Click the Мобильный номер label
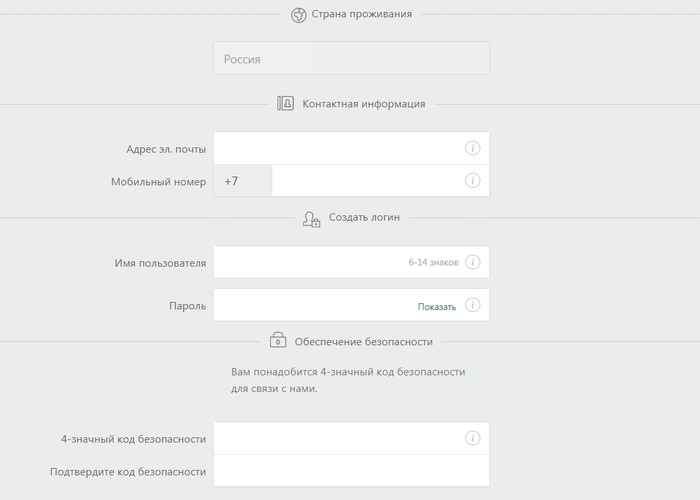700x500 pixels. pos(158,182)
